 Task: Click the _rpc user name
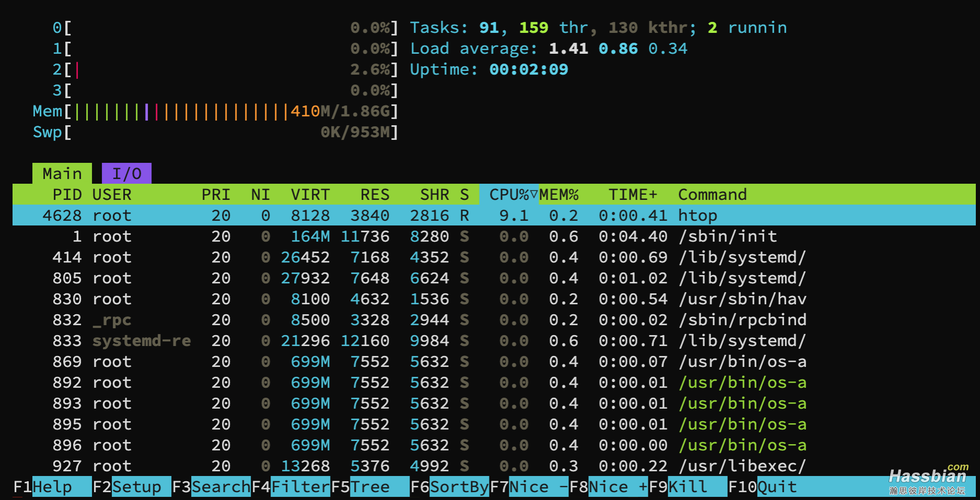click(x=112, y=319)
